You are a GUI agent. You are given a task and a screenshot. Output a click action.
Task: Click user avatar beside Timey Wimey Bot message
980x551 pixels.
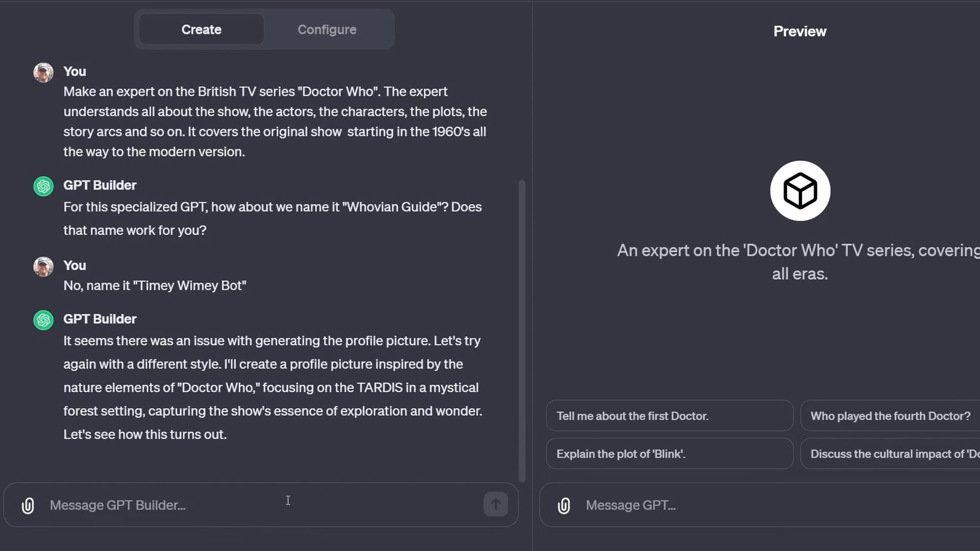point(43,266)
